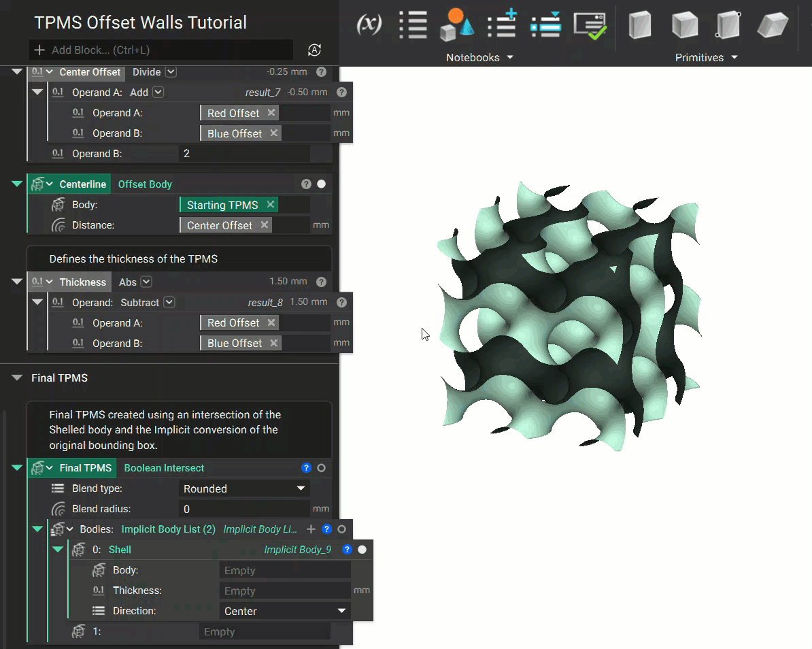Select the tilted slab primitive icon
The width and height of the screenshot is (812, 649).
(x=773, y=25)
